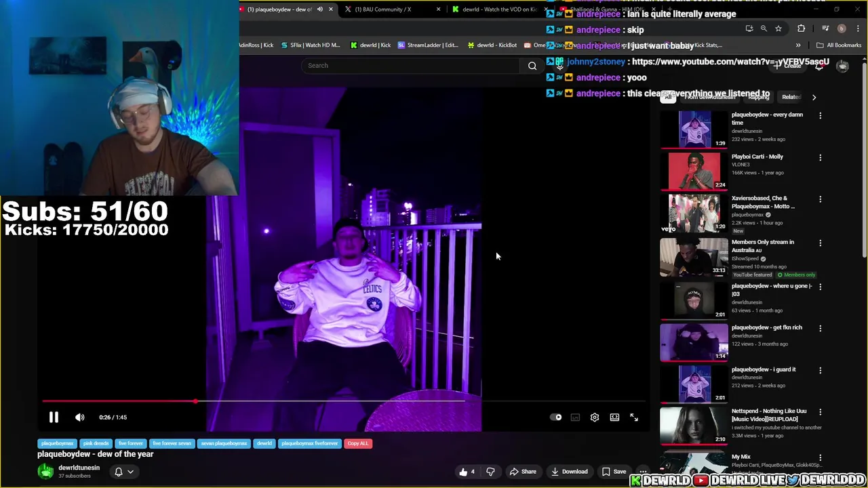Open options for 'plaqueboydew - get fkn rich'
This screenshot has height=488, width=868.
coord(820,328)
